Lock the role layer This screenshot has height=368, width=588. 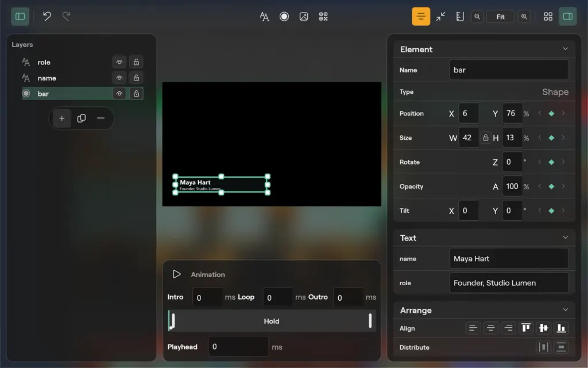pos(136,62)
